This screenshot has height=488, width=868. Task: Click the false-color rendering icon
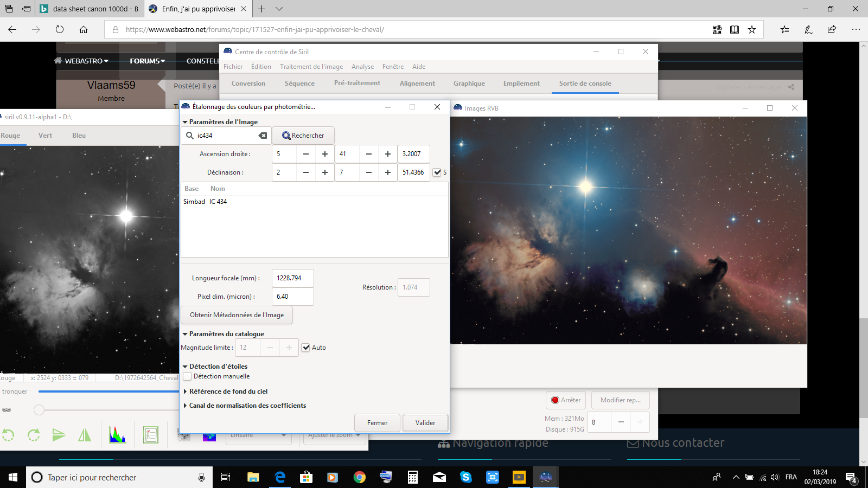[x=209, y=436]
